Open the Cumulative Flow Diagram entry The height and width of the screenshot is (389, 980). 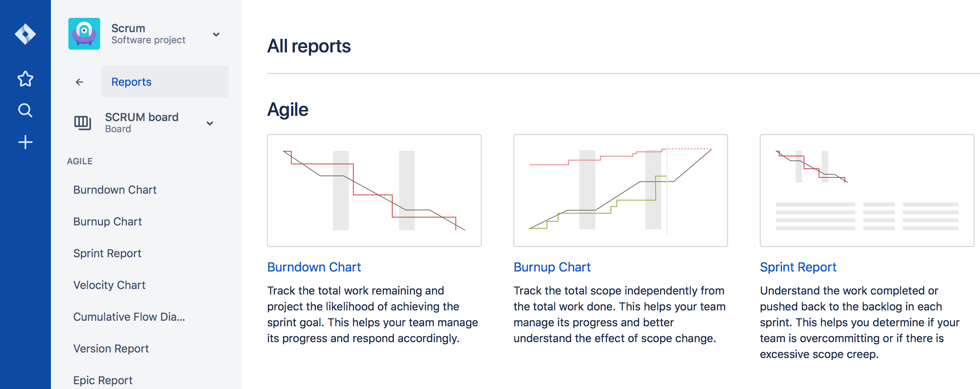(129, 316)
